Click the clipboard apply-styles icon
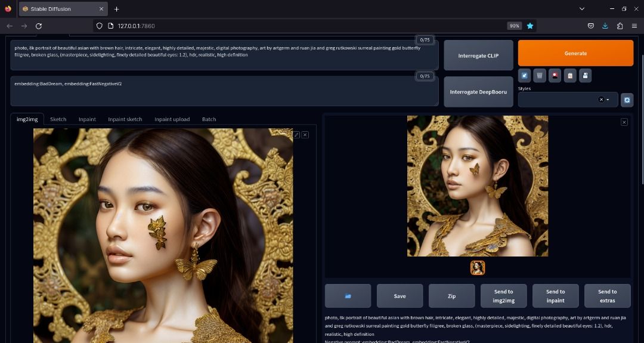This screenshot has height=343, width=644. (x=570, y=75)
